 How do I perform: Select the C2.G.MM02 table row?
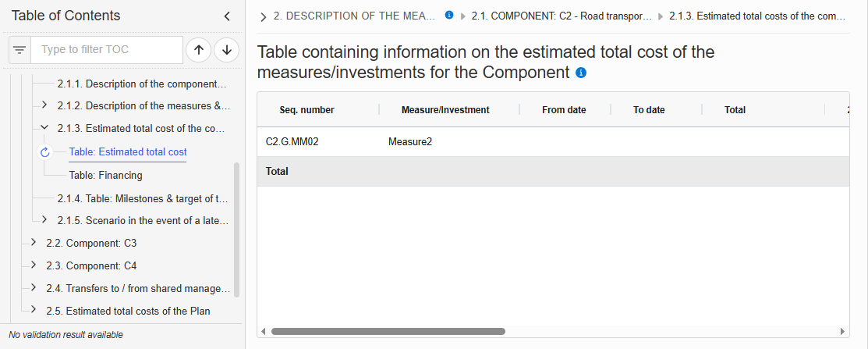point(554,142)
